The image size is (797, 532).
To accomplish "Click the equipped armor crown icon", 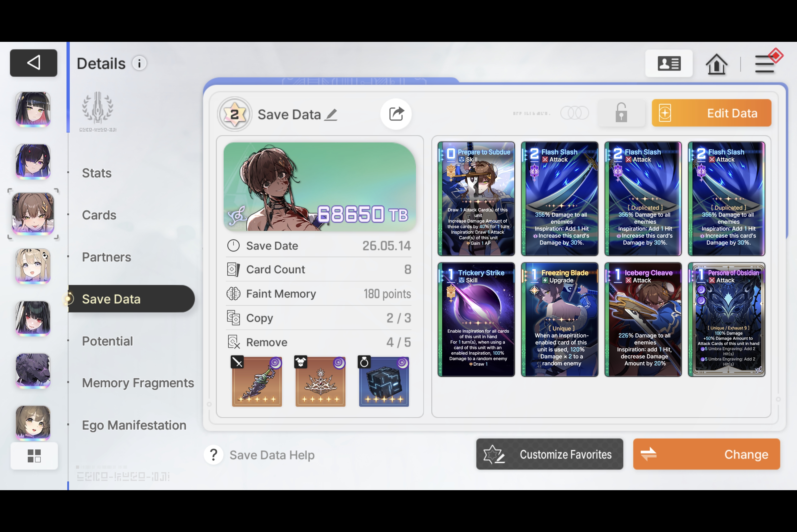I will tap(320, 381).
